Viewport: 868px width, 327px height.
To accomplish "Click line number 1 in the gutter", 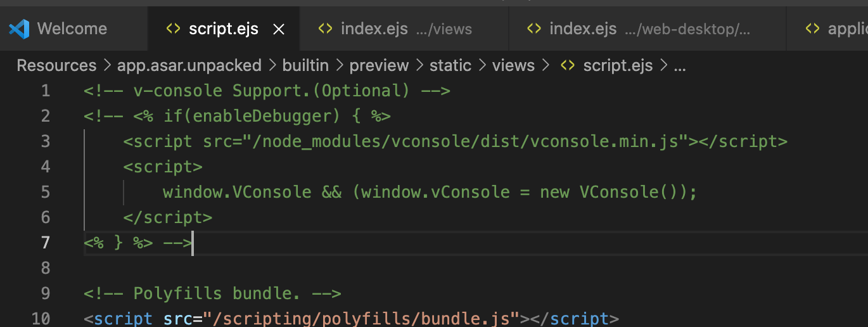I will point(45,91).
